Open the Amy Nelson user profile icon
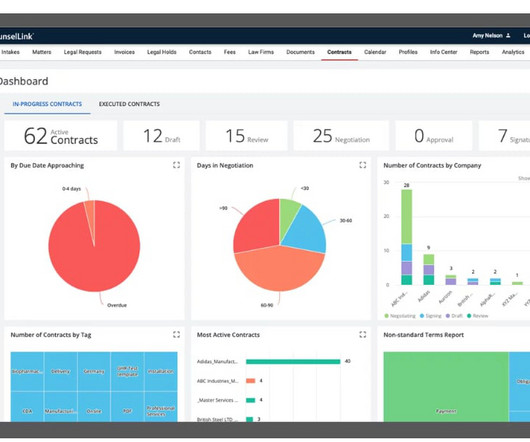Screen dimensions: 530x442 508,35
